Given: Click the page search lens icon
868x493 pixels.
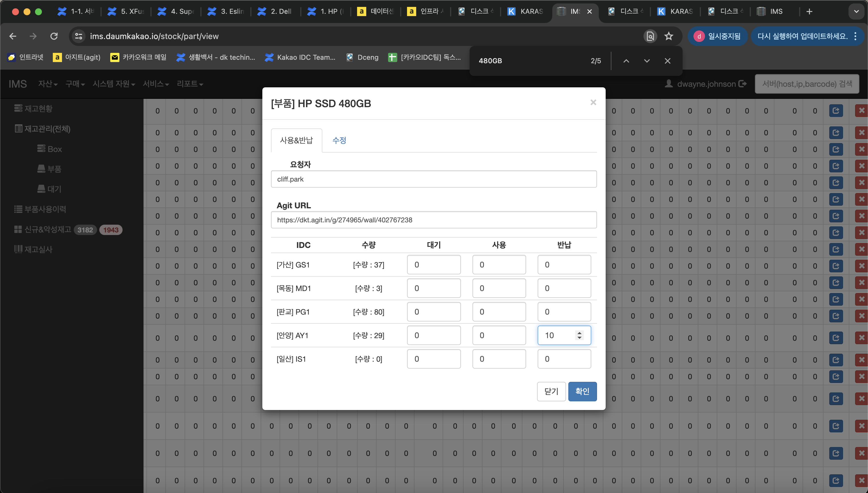Looking at the screenshot, I should click(650, 36).
